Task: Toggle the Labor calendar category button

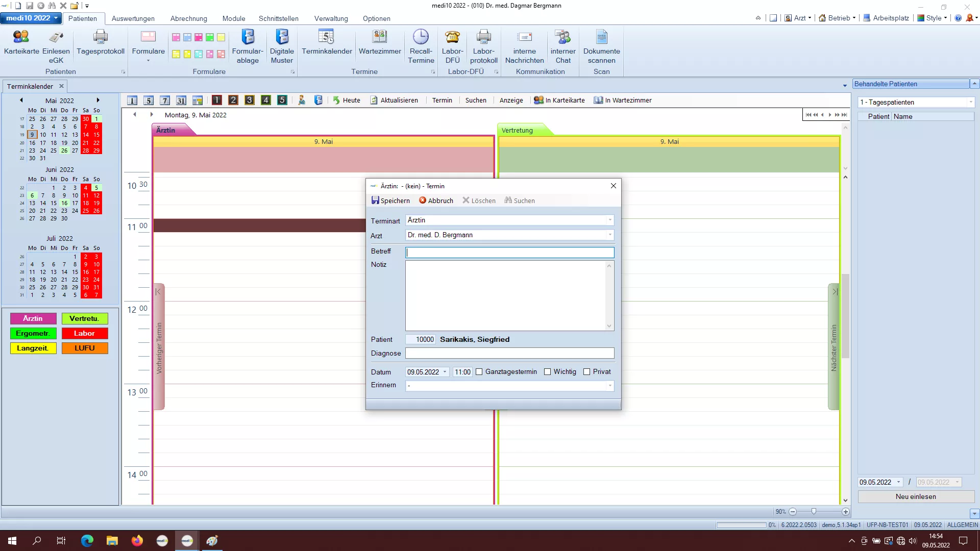Action: tap(85, 333)
